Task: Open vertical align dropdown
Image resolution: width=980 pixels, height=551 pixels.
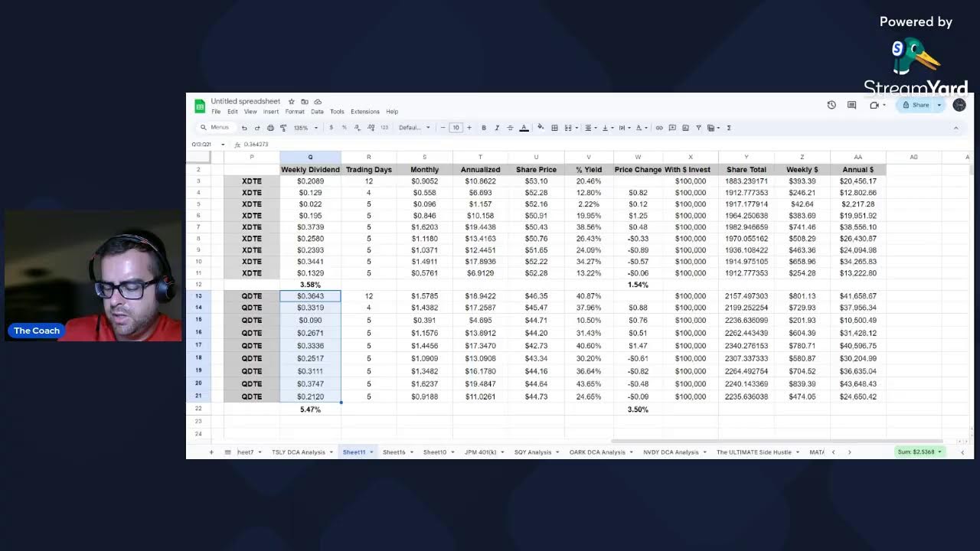Action: [x=607, y=128]
